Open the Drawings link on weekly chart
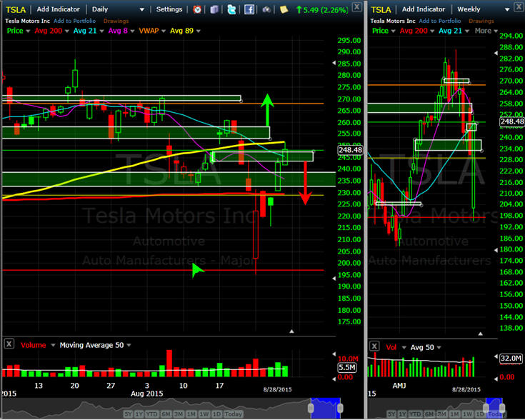 (x=481, y=21)
